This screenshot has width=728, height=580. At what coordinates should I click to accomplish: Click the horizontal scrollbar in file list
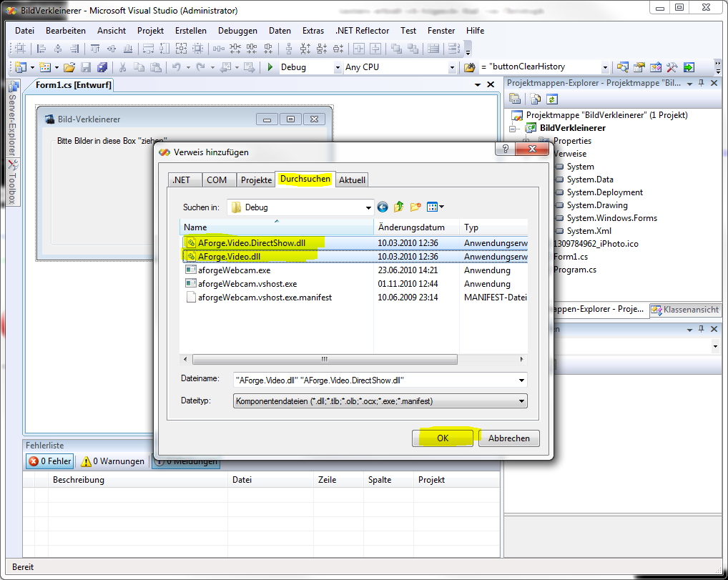click(x=324, y=359)
